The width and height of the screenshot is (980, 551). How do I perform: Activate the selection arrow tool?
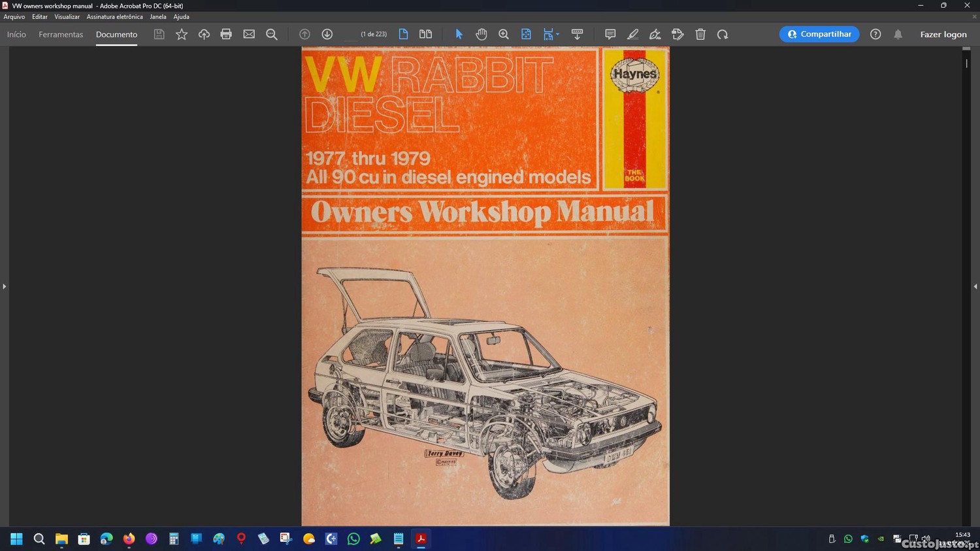pyautogui.click(x=459, y=34)
